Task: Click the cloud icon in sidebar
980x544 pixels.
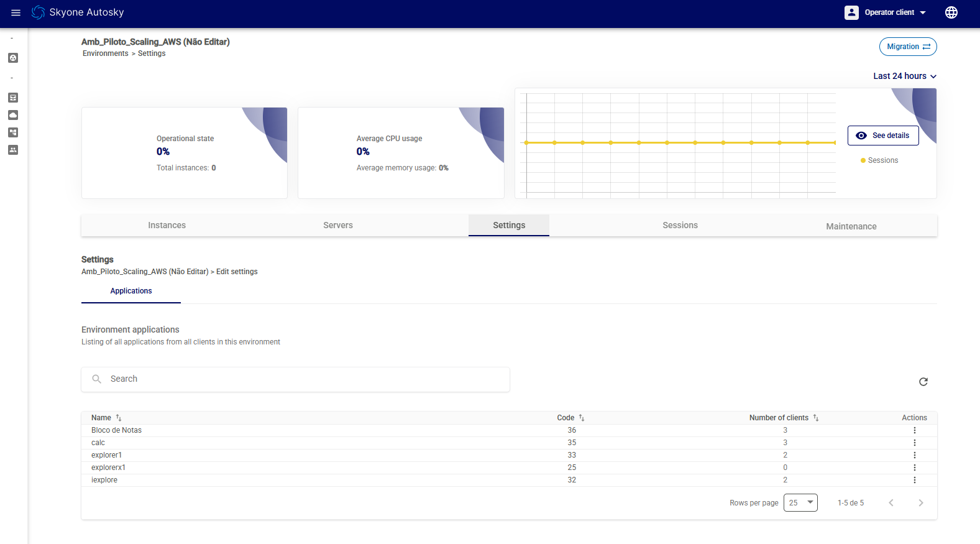Action: [13, 115]
